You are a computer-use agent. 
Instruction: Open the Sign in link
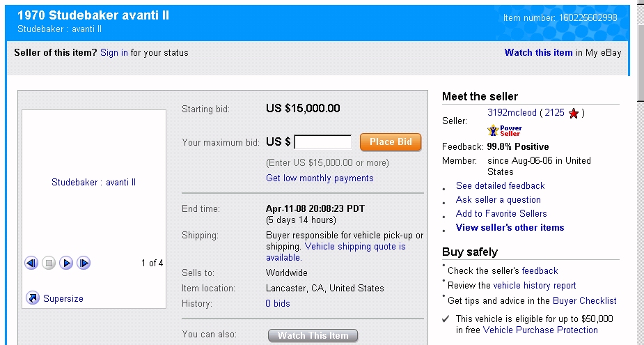pyautogui.click(x=114, y=52)
